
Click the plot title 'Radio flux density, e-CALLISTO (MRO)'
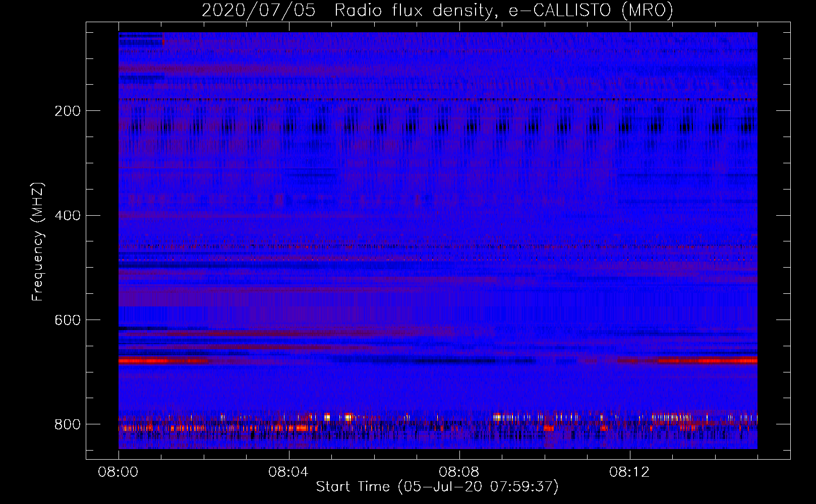[504, 10]
